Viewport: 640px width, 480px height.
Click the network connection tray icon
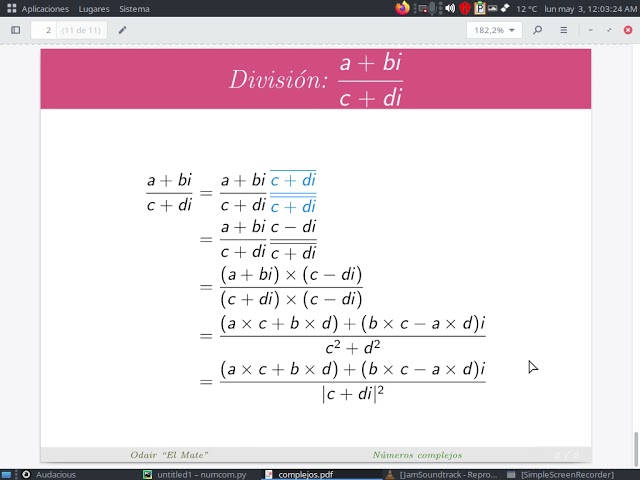(505, 8)
